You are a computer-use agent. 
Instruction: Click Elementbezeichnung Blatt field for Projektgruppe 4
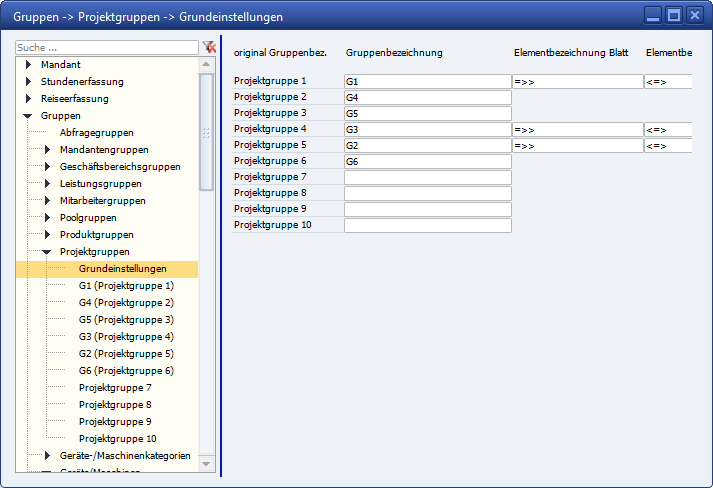(577, 130)
